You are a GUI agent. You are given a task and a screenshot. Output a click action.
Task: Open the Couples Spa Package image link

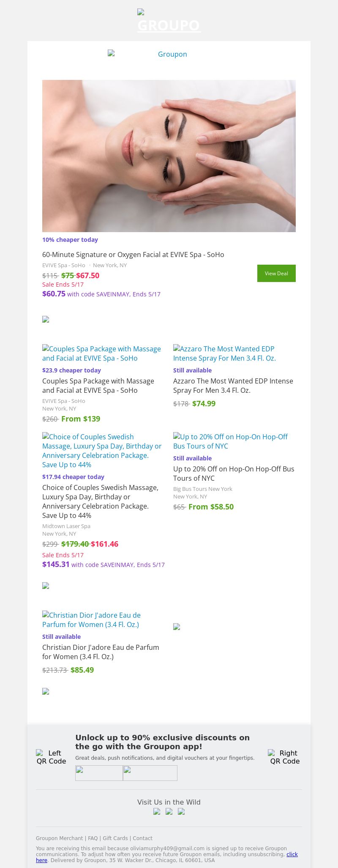tap(101, 353)
